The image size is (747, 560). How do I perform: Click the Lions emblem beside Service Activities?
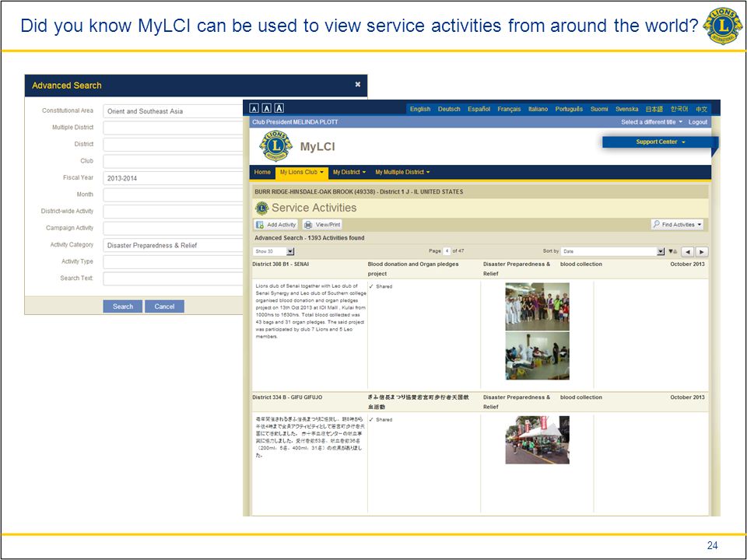click(x=261, y=208)
